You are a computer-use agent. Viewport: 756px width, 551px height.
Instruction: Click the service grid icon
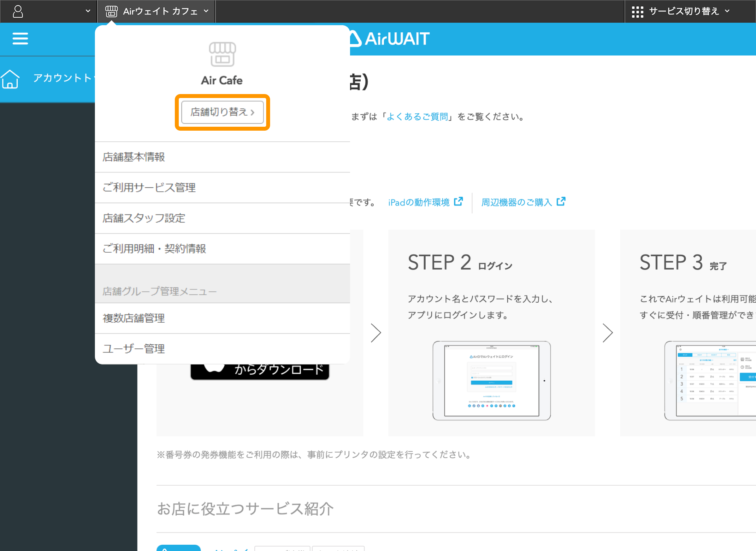point(637,12)
